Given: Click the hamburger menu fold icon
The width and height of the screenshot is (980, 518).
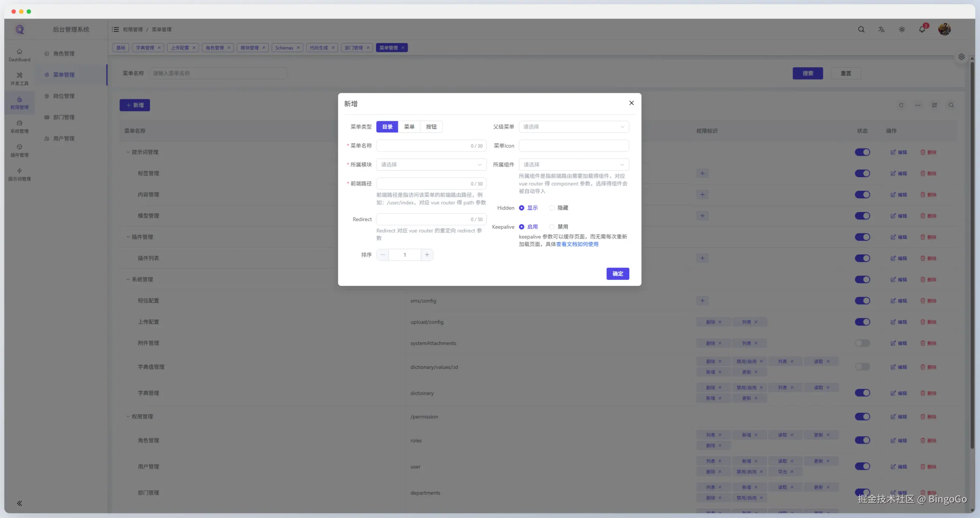Looking at the screenshot, I should [115, 29].
